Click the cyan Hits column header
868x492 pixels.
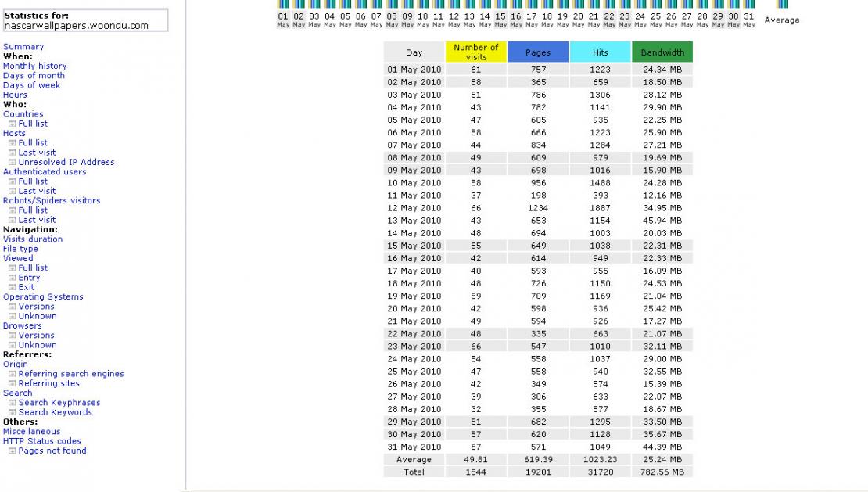click(600, 52)
